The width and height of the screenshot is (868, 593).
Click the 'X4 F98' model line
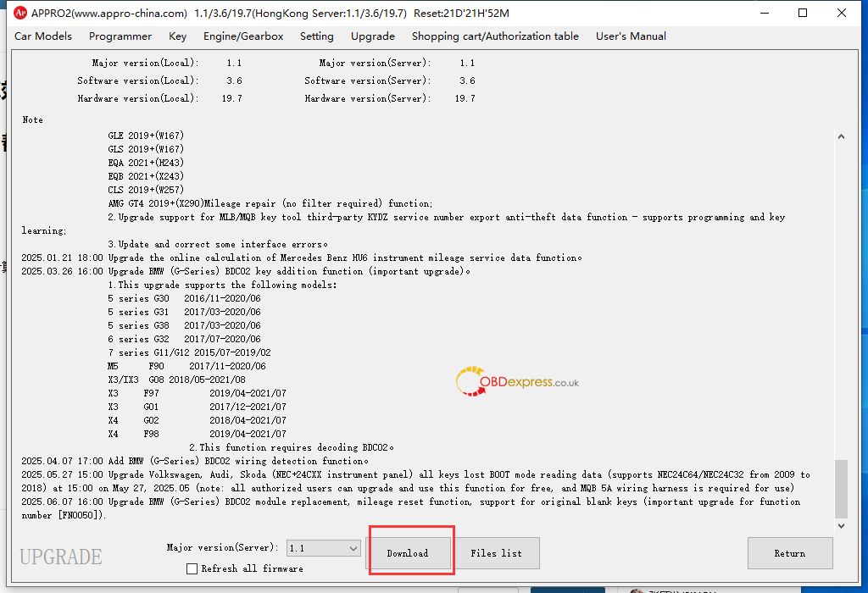coord(197,435)
